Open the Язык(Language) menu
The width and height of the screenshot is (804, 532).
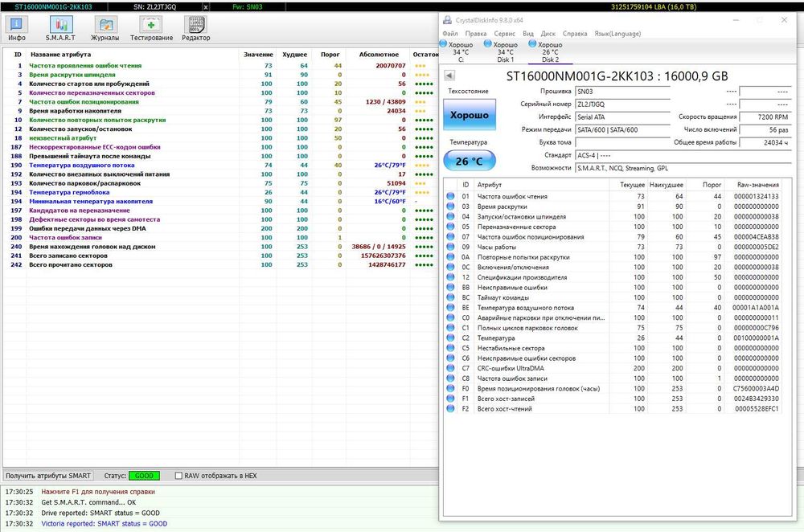pos(617,34)
